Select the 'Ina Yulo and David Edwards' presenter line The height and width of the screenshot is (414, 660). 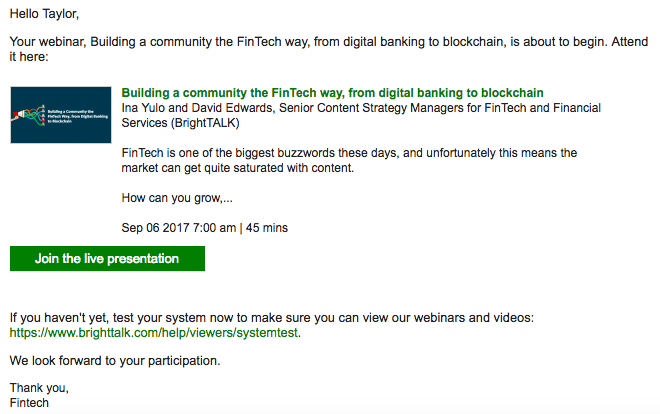point(361,108)
